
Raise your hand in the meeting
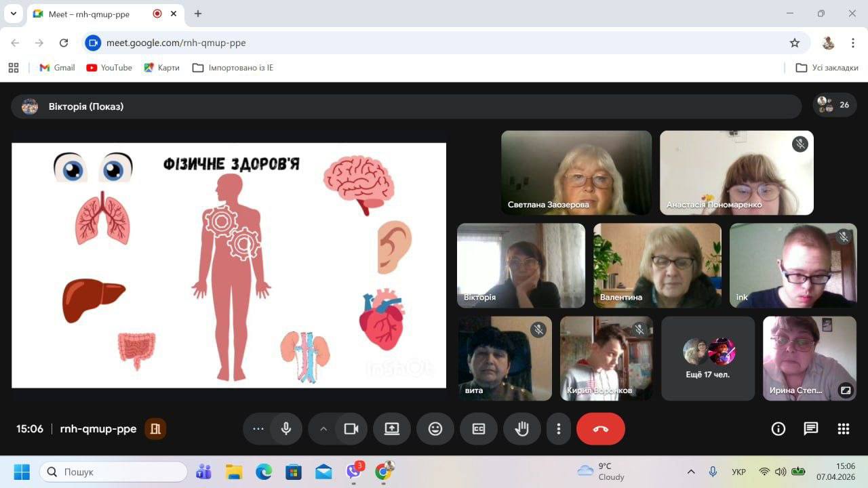click(x=522, y=429)
